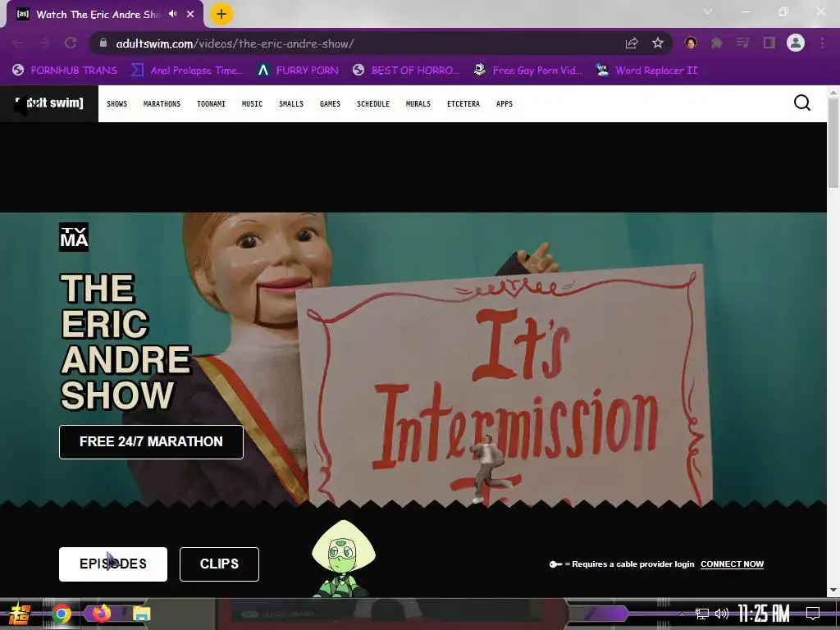Open the notification center icon
The width and height of the screenshot is (840, 630).
tap(813, 614)
